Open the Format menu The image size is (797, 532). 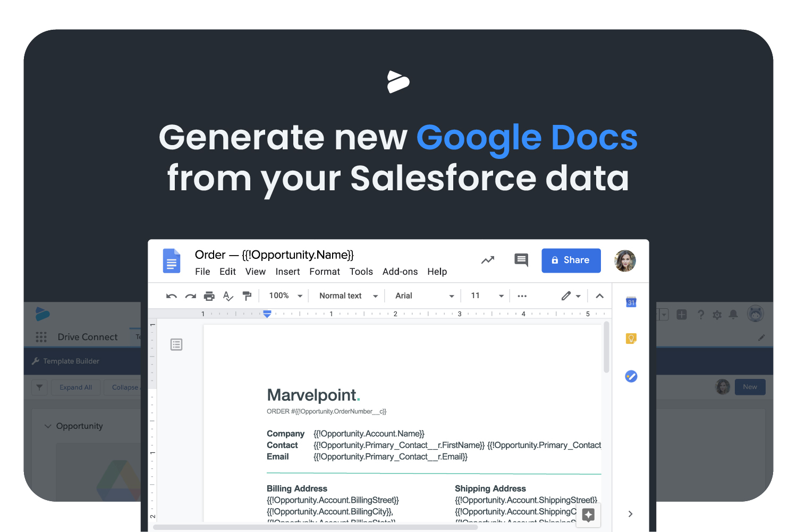[324, 272]
